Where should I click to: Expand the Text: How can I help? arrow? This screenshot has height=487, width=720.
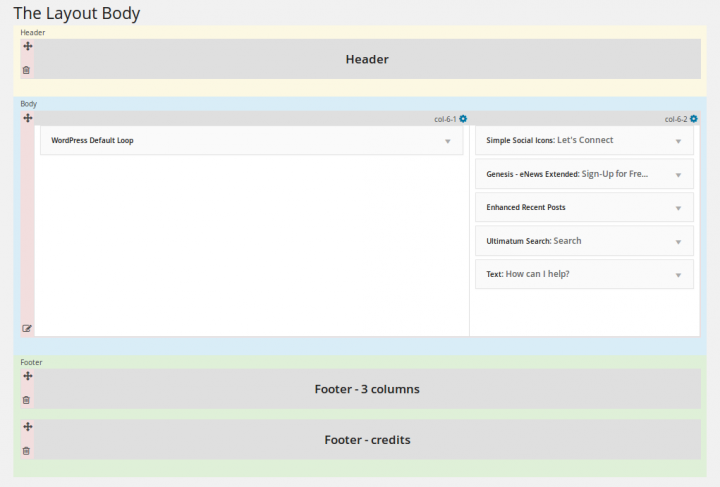pos(678,275)
